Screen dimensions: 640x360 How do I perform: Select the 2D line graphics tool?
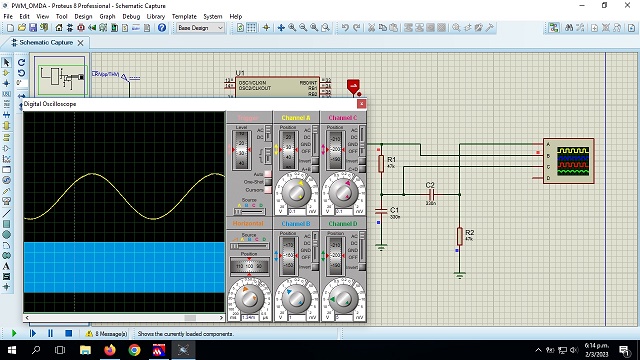point(6,213)
